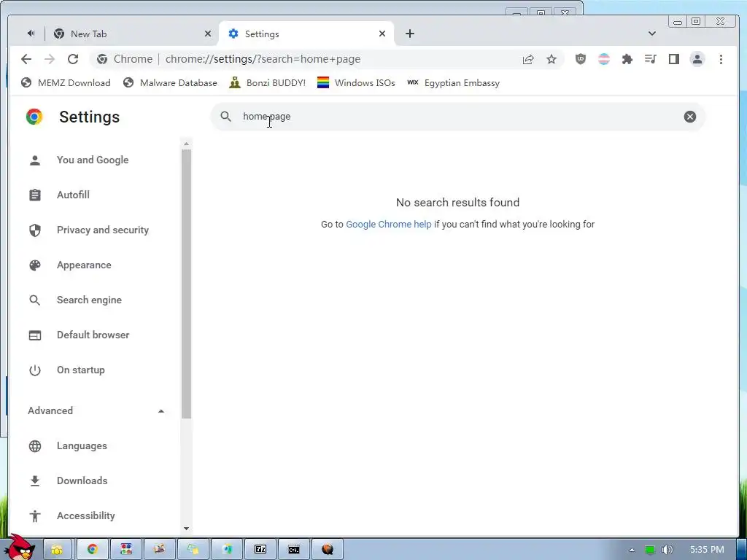Click the Angry Birds start button
The height and width of the screenshot is (560, 747).
pos(20,548)
